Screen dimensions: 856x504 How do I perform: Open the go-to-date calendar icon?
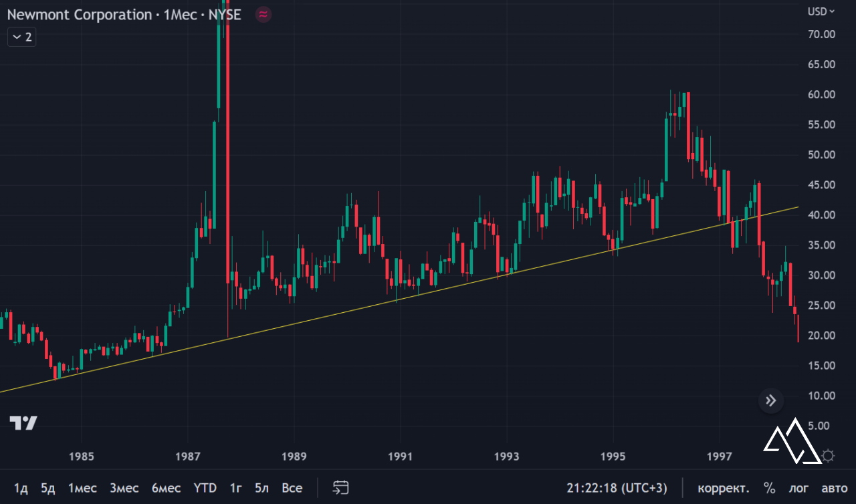[x=341, y=488]
